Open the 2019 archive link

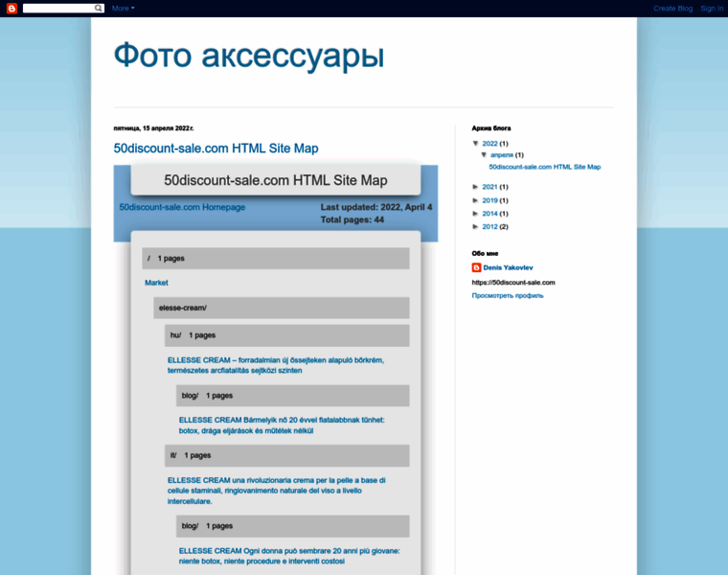[489, 200]
